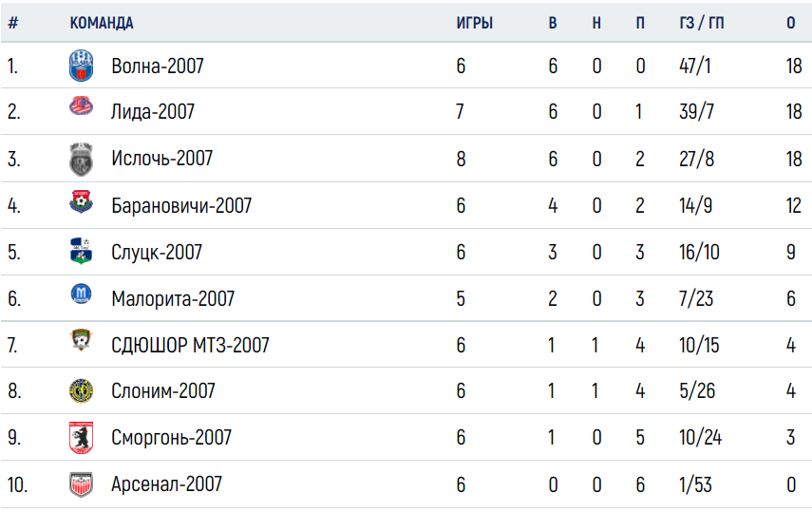The image size is (812, 512).
Task: Sort table by the ИГРЫ column header
Action: 474,23
